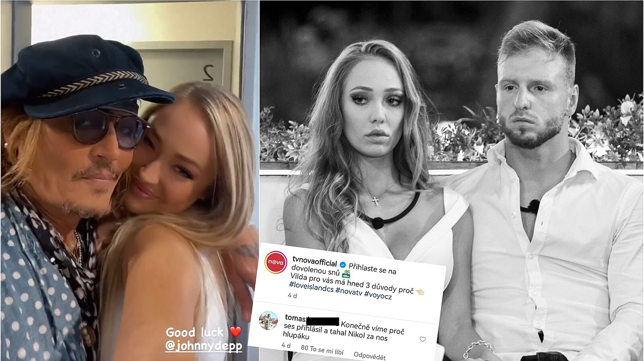The width and height of the screenshot is (644, 361).
Task: Click the pointing hand emoji in caption
Action: pos(420,292)
